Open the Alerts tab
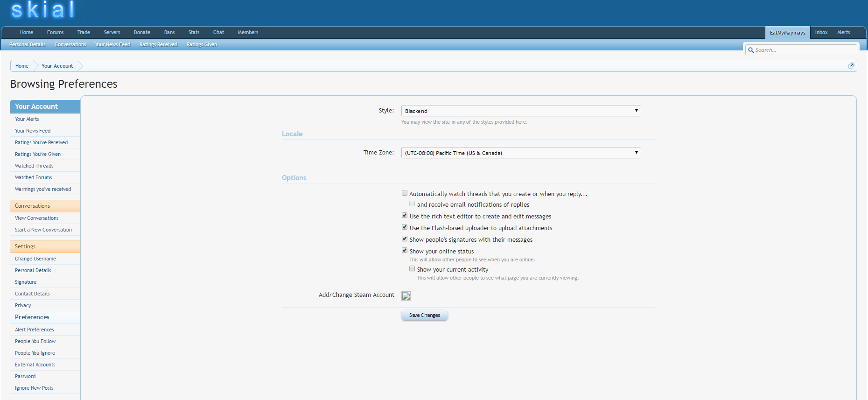The image size is (868, 400). (x=843, y=32)
